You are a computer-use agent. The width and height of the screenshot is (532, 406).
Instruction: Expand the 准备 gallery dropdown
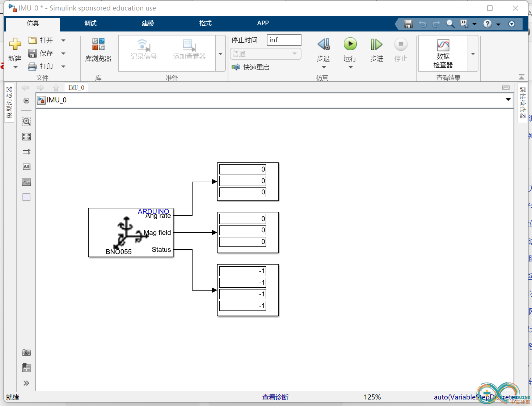tap(220, 54)
